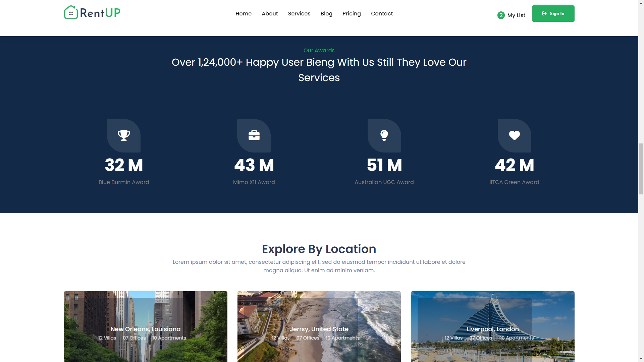Open the Home menu item
Viewport: 644px width, 362px height.
pos(243,14)
